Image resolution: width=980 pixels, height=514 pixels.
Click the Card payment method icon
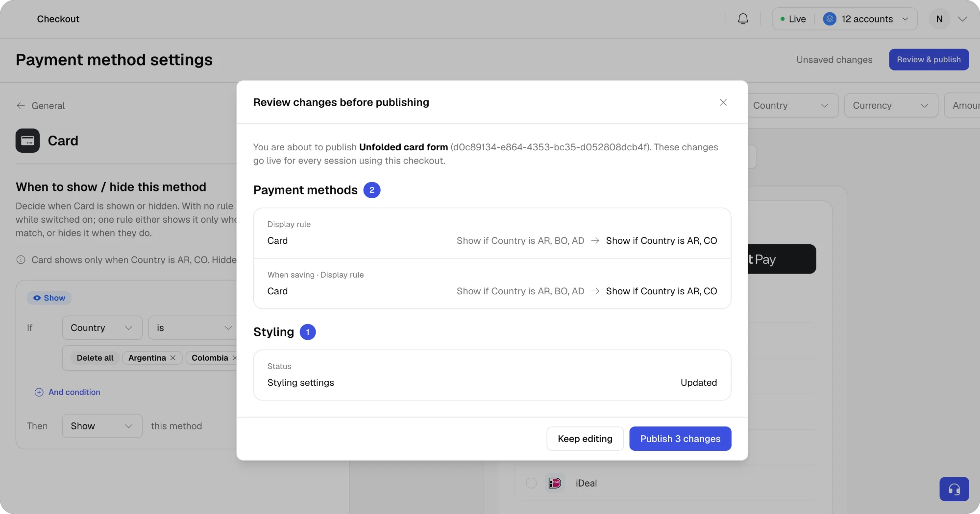(27, 140)
